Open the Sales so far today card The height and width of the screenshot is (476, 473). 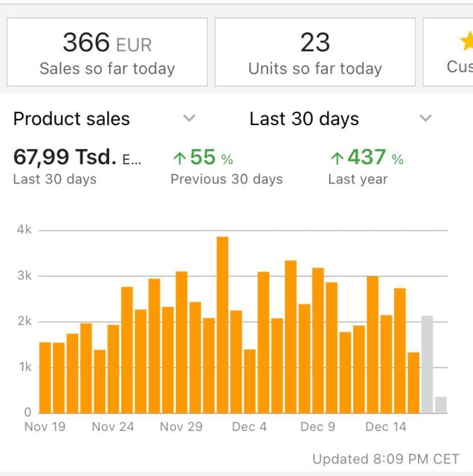pos(107,52)
